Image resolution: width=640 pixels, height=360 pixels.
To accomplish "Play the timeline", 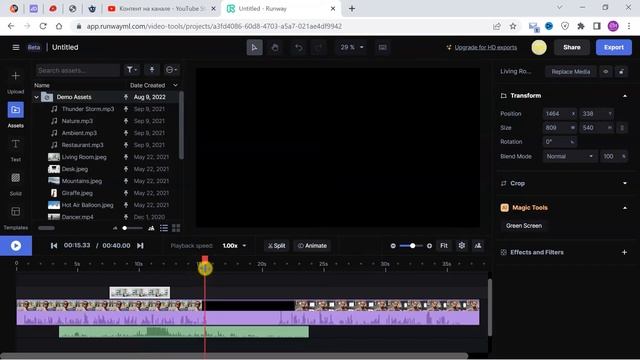I will click(16, 246).
